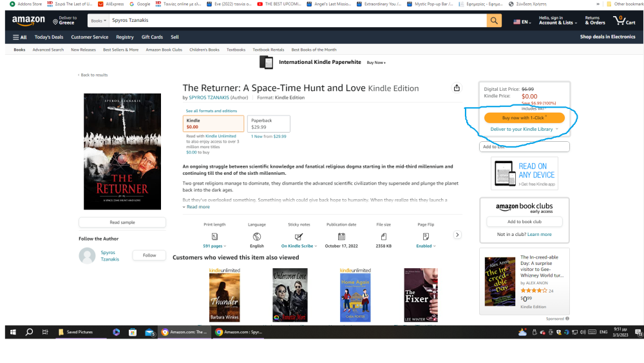644x363 pixels.
Task: Open Children's Books tab
Action: 204,50
